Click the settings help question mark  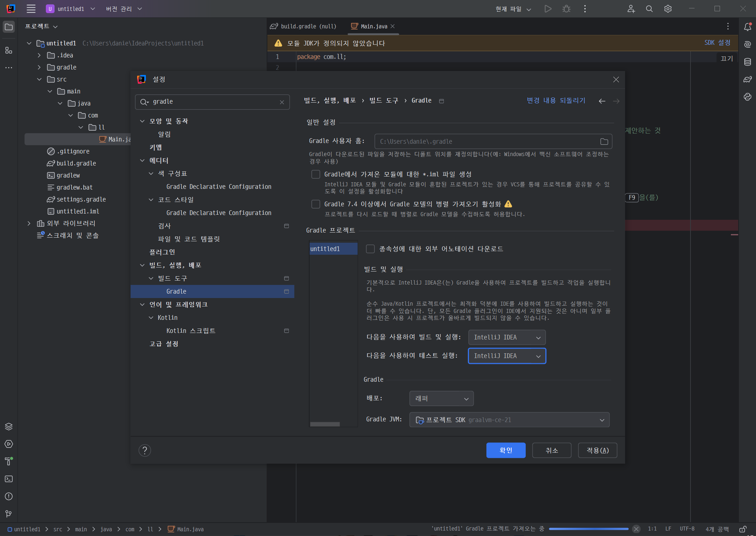click(145, 450)
